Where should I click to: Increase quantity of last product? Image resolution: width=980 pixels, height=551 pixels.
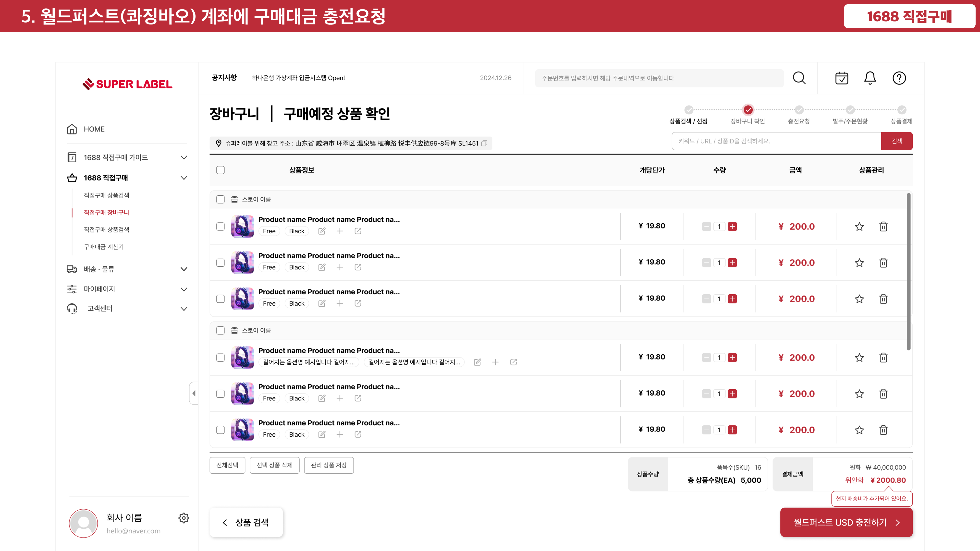click(x=732, y=430)
